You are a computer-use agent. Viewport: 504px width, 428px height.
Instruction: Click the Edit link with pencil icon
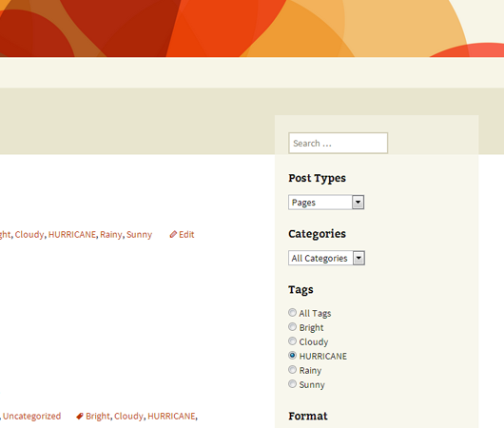tap(182, 234)
